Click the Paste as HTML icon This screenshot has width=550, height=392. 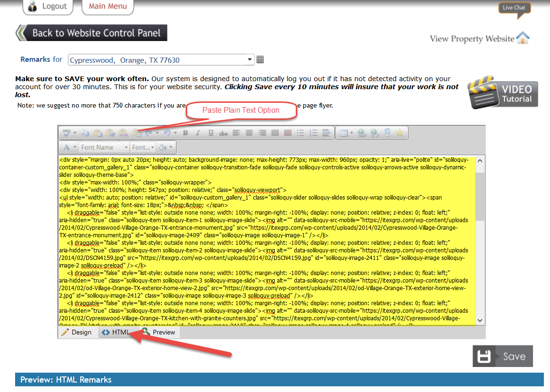tap(124, 133)
